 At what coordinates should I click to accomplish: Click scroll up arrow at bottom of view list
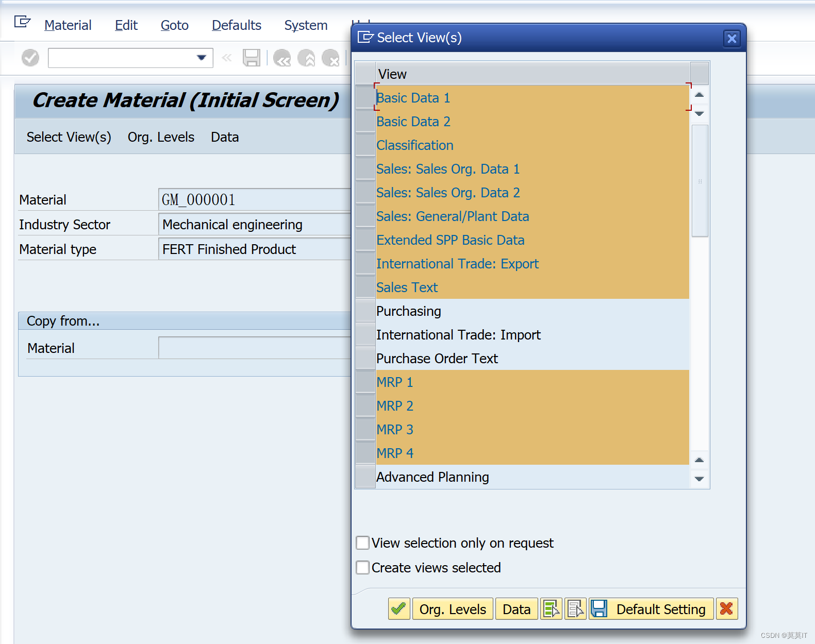[x=700, y=460]
